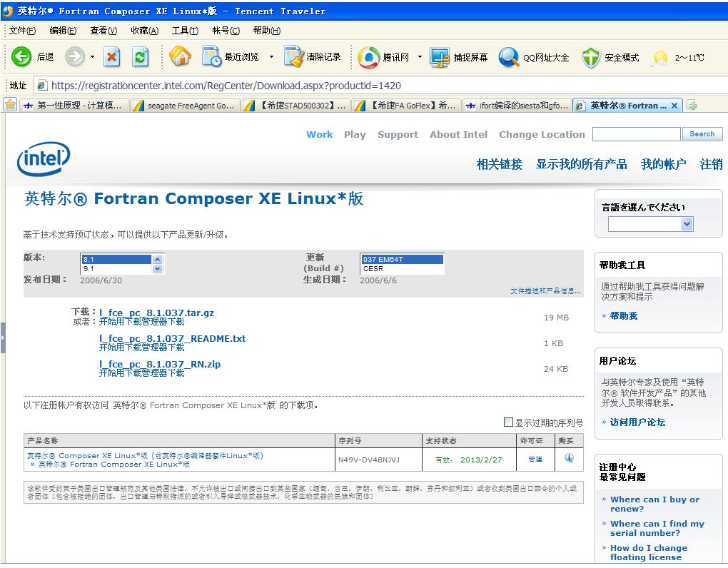Click the version list up arrow
The height and width of the screenshot is (568, 728).
point(158,259)
